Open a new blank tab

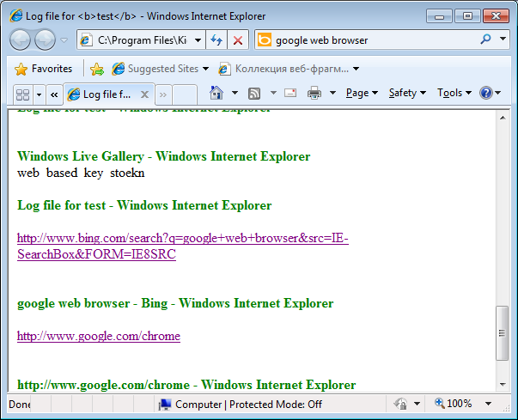point(185,94)
